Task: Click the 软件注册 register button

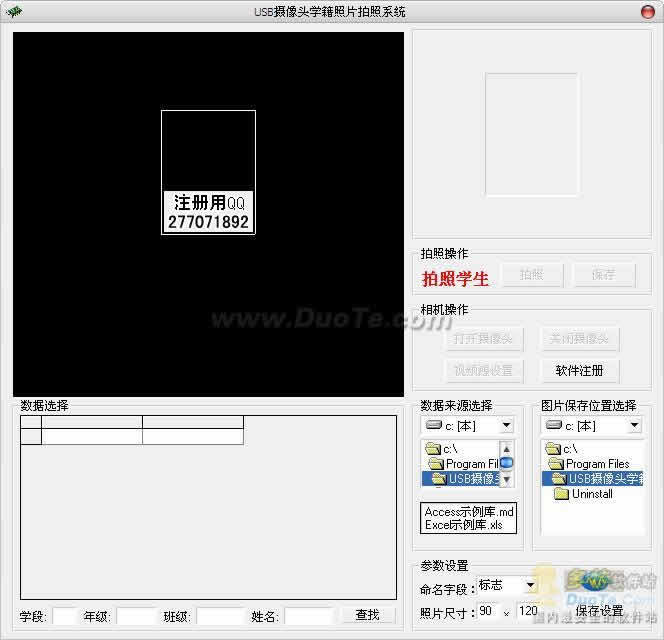Action: coord(580,371)
